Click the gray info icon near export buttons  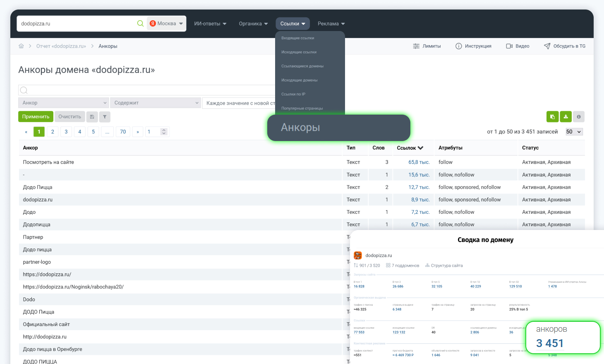coord(579,117)
